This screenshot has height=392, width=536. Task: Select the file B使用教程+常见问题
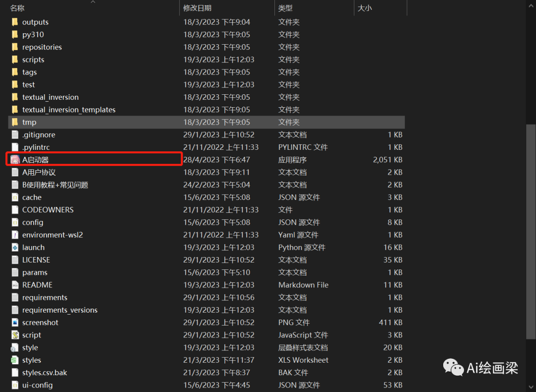[x=56, y=185]
